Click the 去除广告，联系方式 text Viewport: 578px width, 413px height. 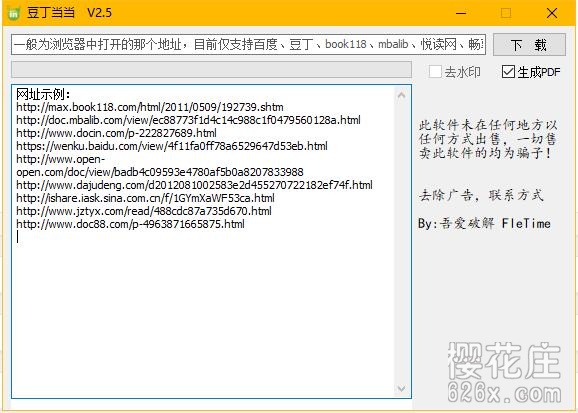click(481, 195)
